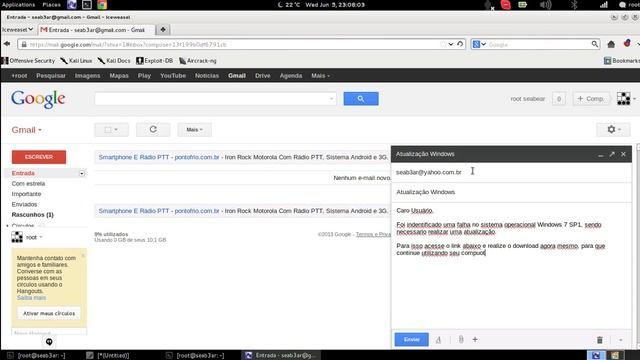Refresh the Gmail inbox list
The width and height of the screenshot is (640, 360).
(x=153, y=129)
